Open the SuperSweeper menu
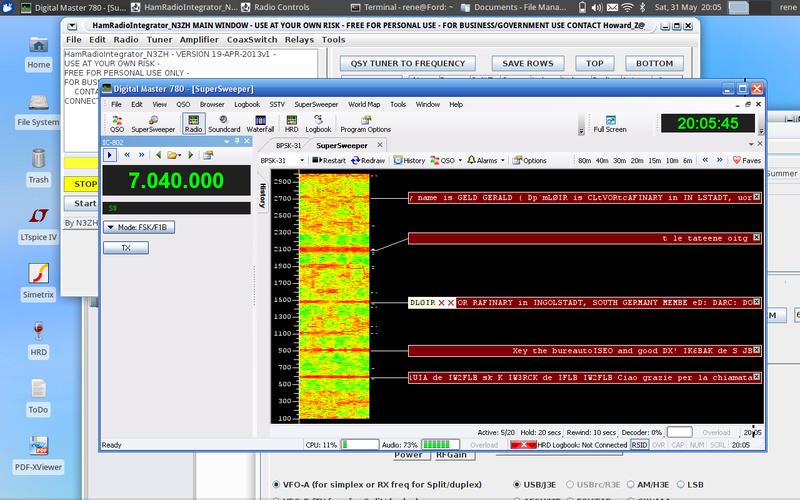This screenshot has height=500, width=800. tap(316, 104)
